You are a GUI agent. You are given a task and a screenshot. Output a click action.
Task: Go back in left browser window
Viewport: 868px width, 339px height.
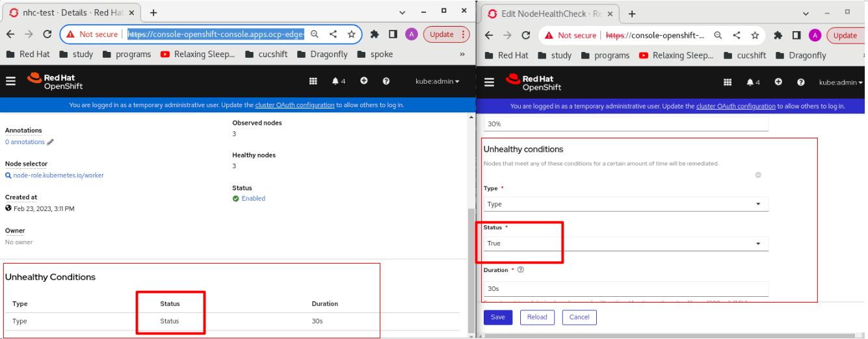pyautogui.click(x=11, y=34)
